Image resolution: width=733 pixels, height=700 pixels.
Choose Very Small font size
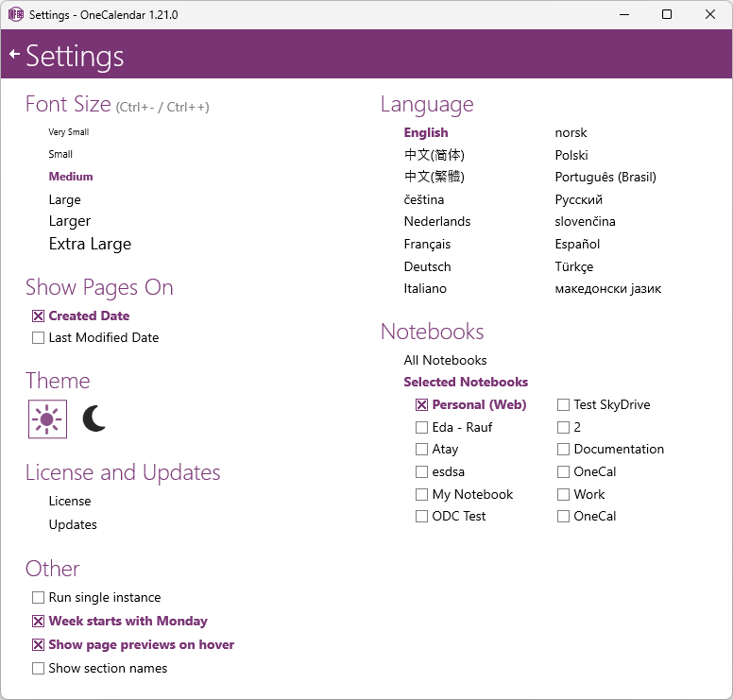pos(68,132)
